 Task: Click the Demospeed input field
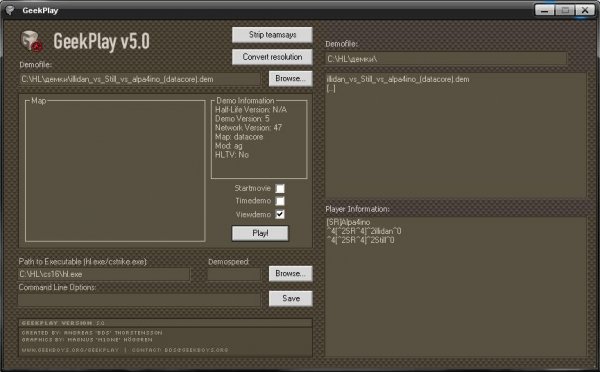(x=234, y=274)
